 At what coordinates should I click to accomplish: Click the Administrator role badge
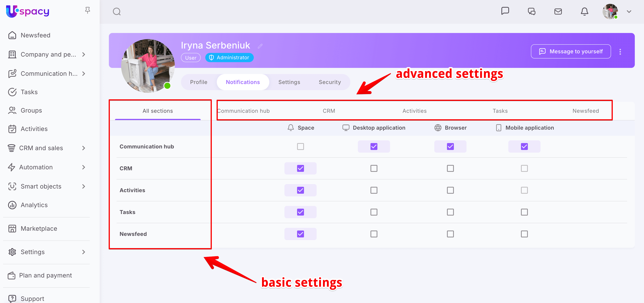tap(229, 58)
